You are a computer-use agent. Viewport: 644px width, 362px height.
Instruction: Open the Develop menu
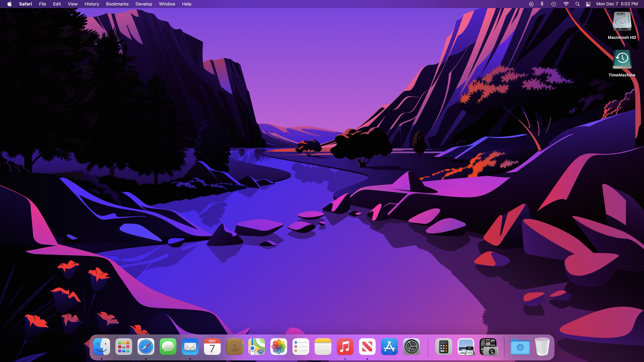tap(144, 4)
